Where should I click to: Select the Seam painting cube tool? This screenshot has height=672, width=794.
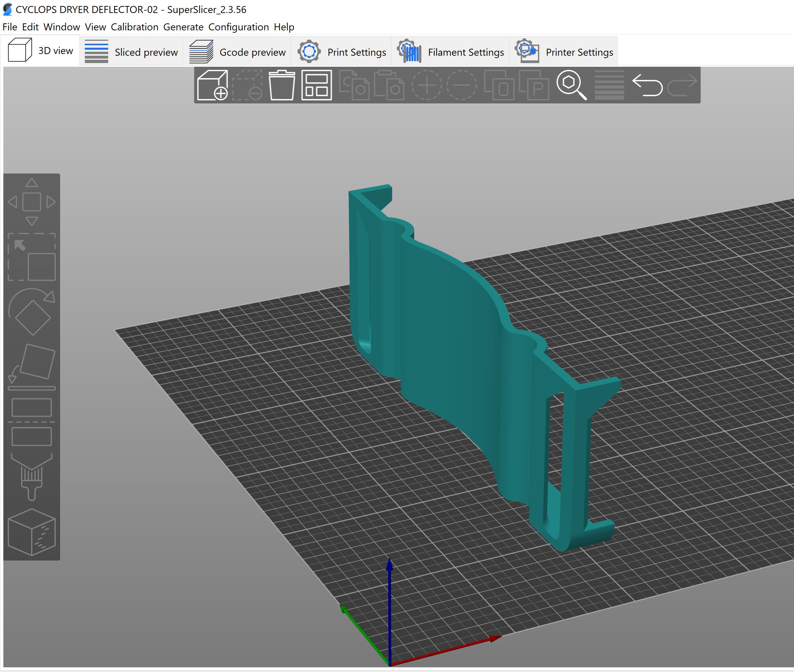tap(32, 532)
